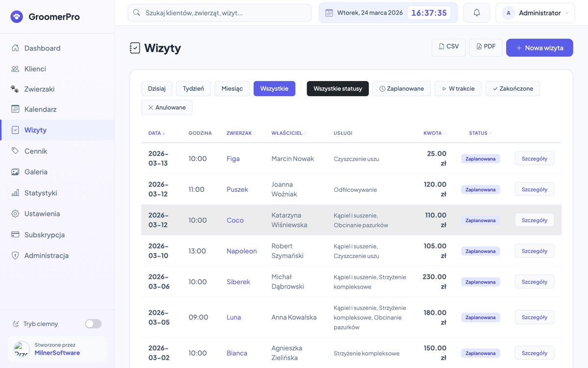Click the Cennik price tag icon

pos(15,151)
